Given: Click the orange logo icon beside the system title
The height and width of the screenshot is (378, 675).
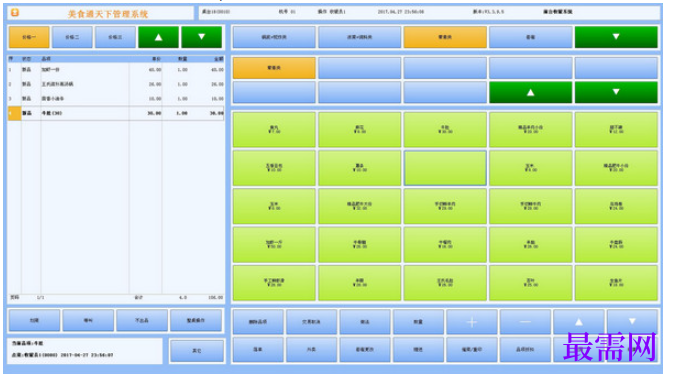Looking at the screenshot, I should [15, 13].
